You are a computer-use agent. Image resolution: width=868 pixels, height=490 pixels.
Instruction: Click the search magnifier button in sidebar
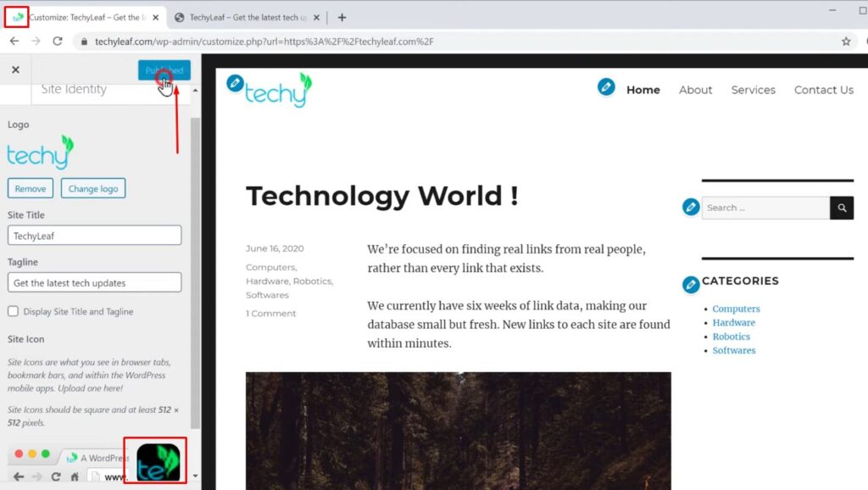coord(842,208)
